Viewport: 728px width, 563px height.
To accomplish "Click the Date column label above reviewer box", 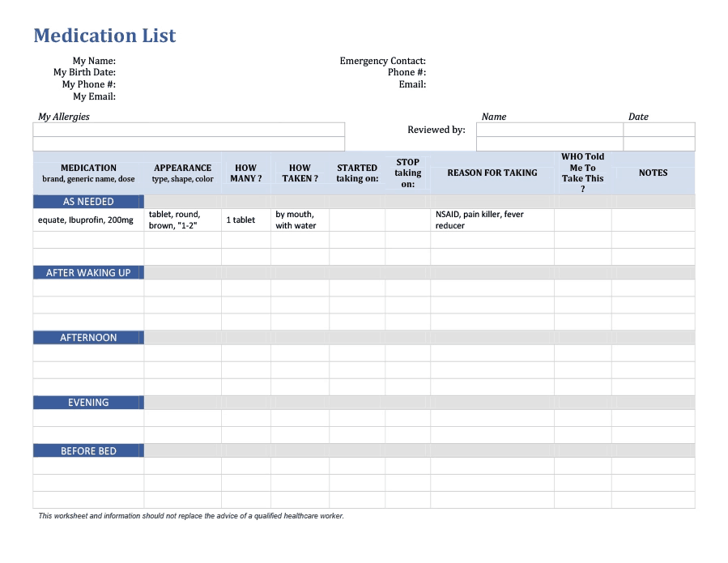I will tap(638, 117).
